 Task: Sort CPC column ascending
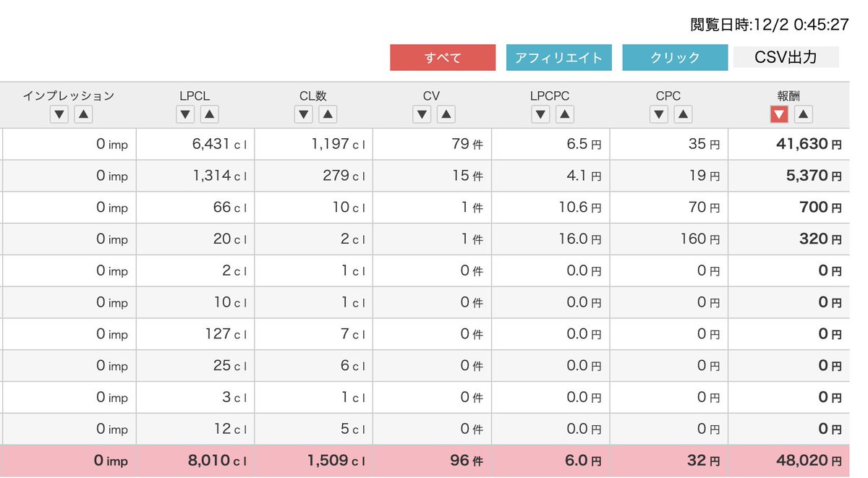click(x=683, y=114)
